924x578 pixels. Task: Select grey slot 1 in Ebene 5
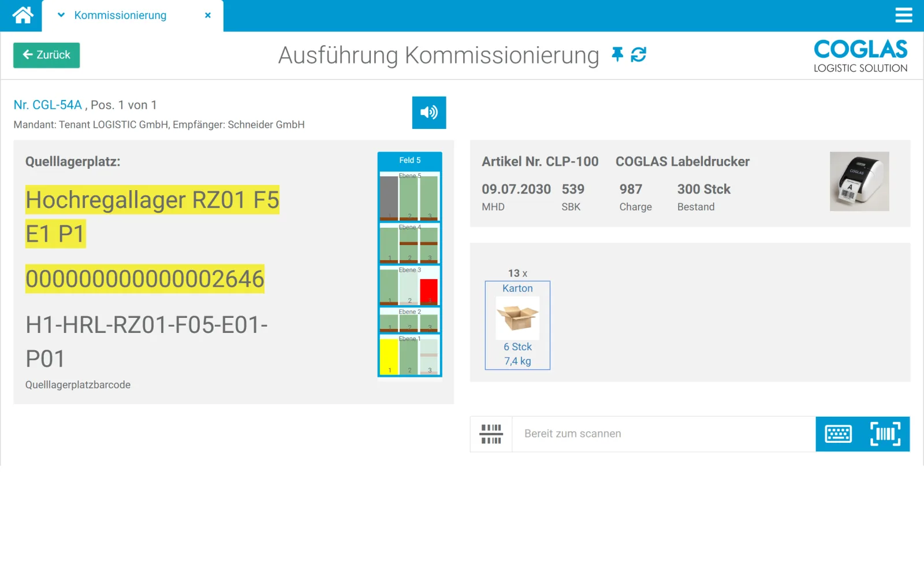389,198
